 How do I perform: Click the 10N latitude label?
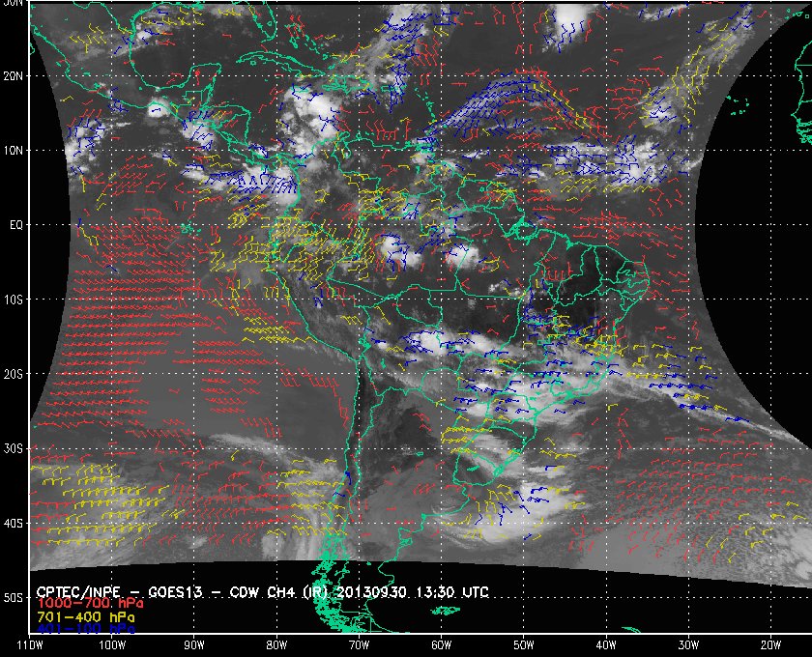tap(13, 151)
